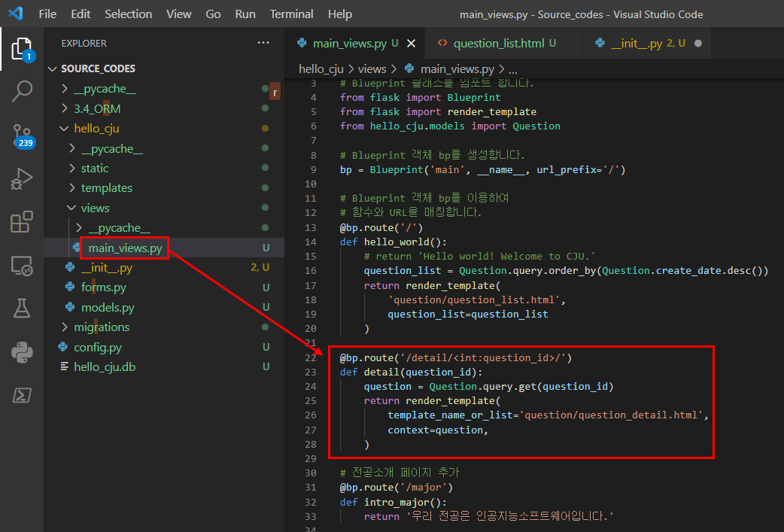Screen dimensions: 784x532
Task: Open the Python extension icon in activity bar
Action: coord(22,352)
